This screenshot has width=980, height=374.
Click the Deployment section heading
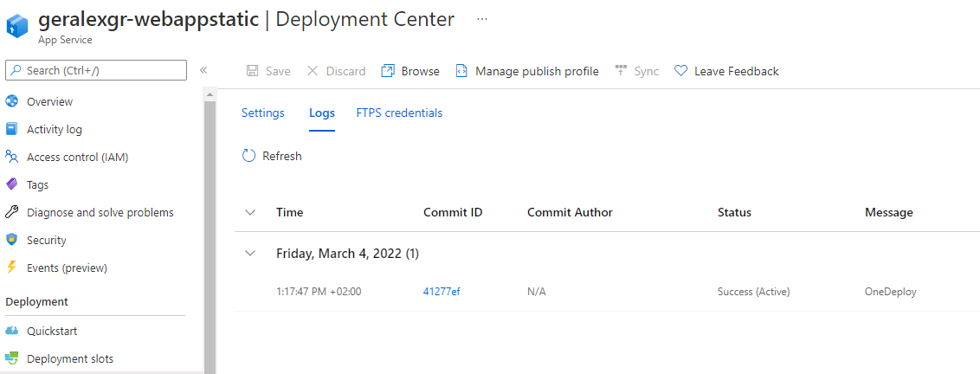[37, 302]
